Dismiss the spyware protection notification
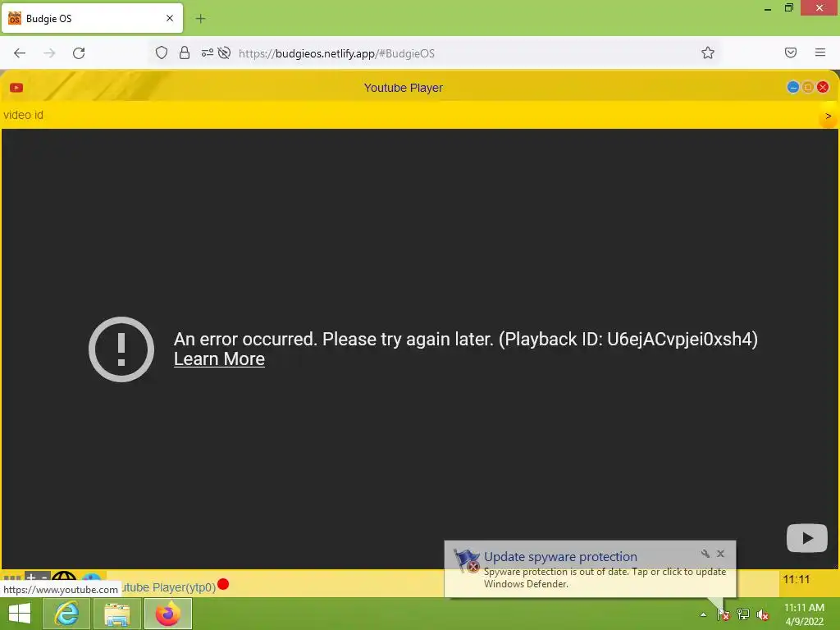 coord(720,554)
